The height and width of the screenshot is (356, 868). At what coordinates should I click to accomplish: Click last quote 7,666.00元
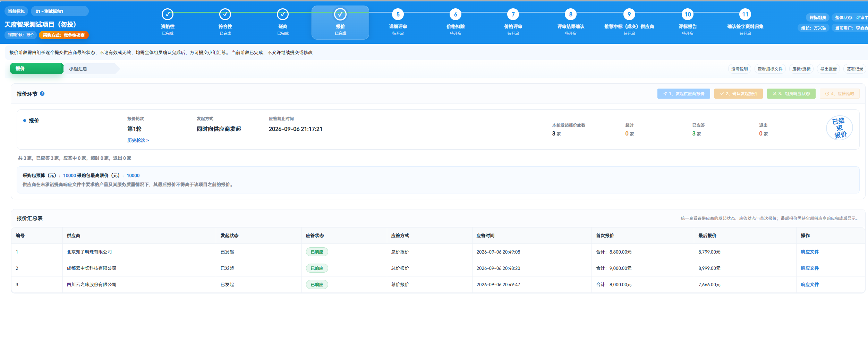(709, 285)
